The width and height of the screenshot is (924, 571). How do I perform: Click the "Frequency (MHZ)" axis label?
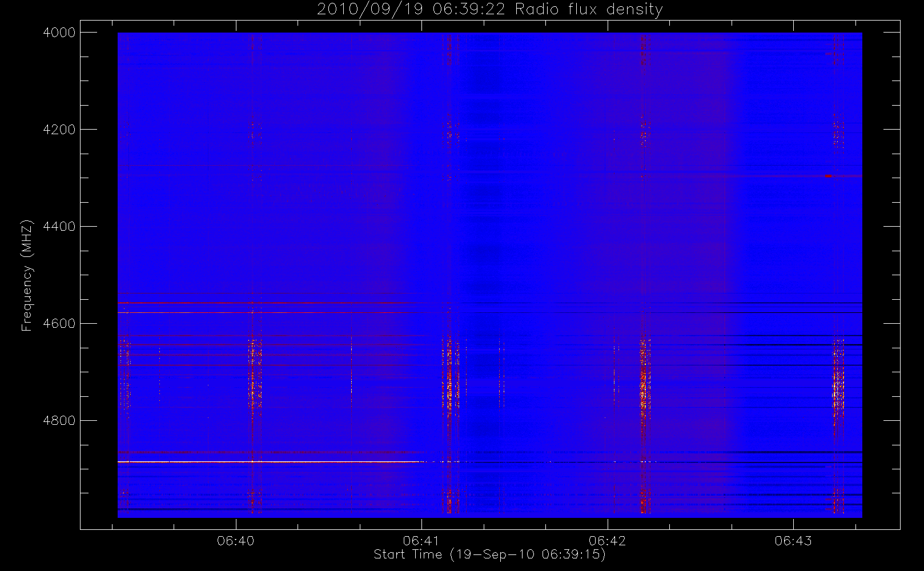(x=27, y=275)
